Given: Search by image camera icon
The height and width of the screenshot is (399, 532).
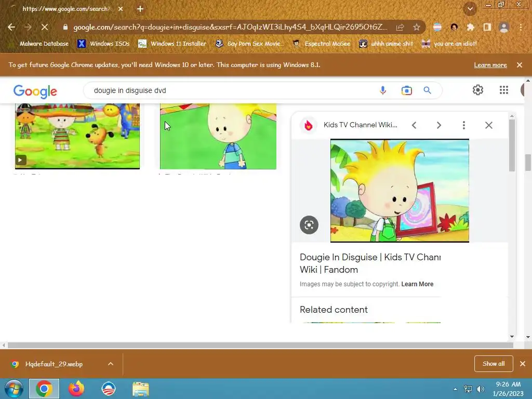Looking at the screenshot, I should tap(406, 90).
